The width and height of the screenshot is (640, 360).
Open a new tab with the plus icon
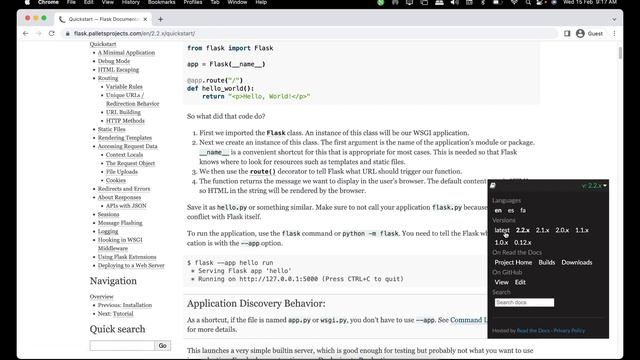pyautogui.click(x=160, y=19)
